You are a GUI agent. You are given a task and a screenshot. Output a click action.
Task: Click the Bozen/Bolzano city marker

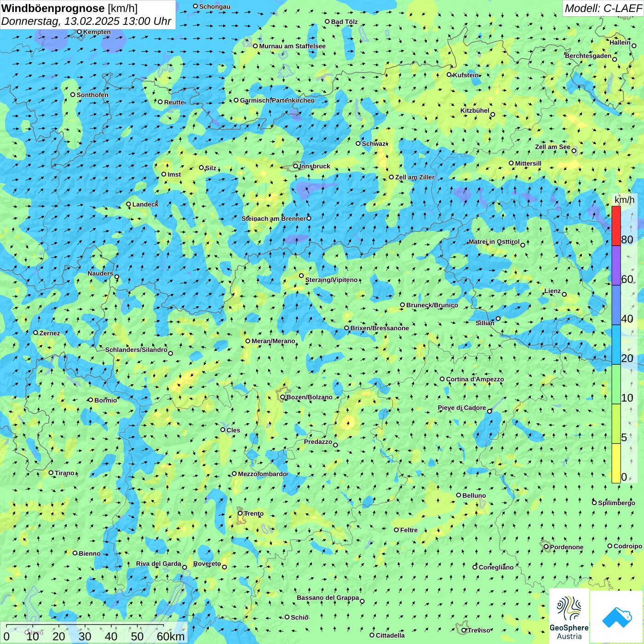(x=283, y=397)
